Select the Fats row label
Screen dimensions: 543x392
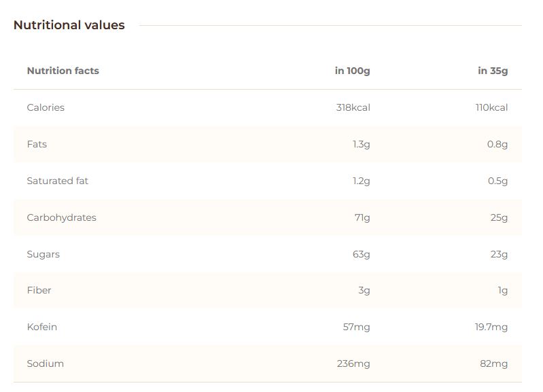[x=37, y=144]
